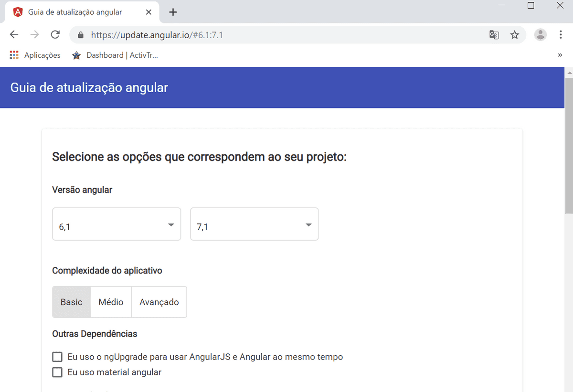Expand the source version 6,1 dropdown
This screenshot has width=573, height=392.
click(117, 224)
